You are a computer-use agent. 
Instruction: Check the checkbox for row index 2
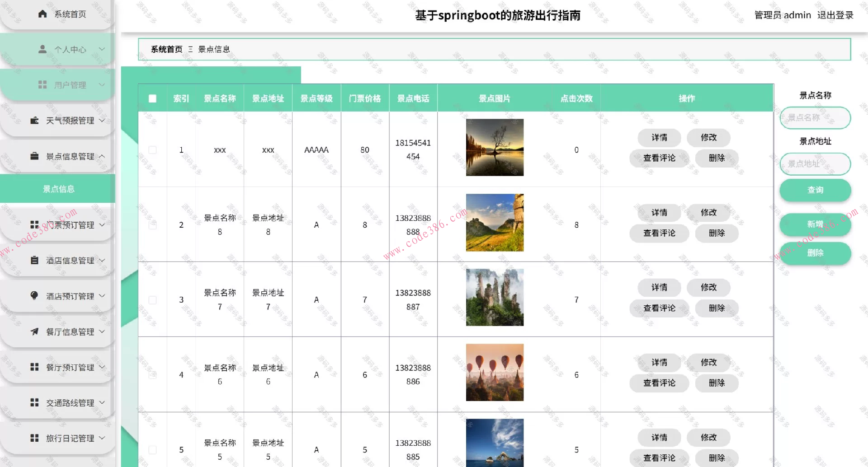coord(152,224)
